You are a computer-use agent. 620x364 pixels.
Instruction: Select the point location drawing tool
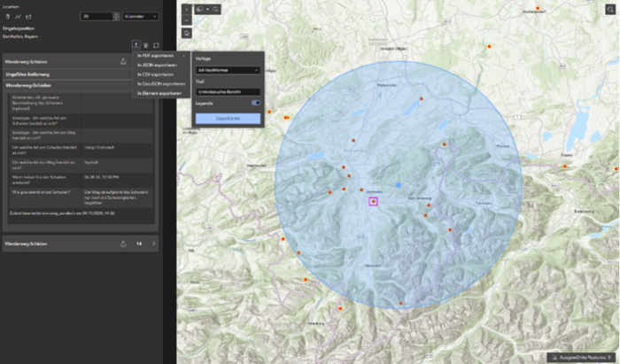click(8, 17)
